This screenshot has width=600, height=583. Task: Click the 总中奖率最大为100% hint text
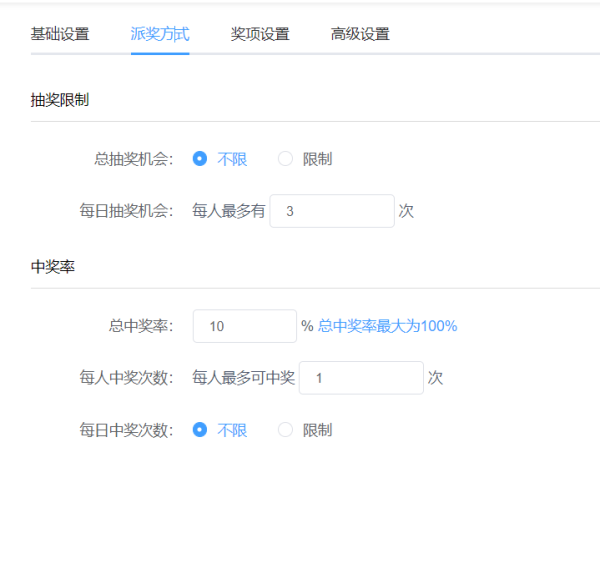coord(387,326)
